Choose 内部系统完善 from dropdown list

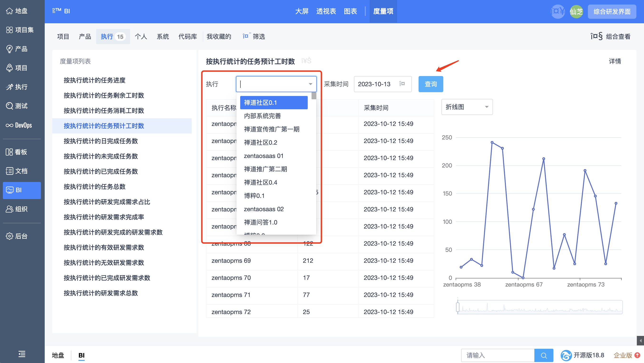(x=274, y=116)
